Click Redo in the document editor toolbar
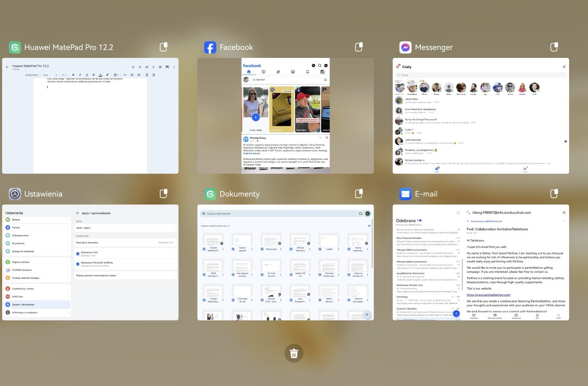 click(140, 67)
